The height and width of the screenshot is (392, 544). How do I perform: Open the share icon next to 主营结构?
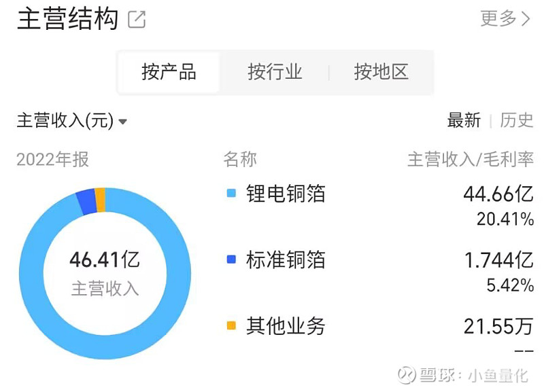coord(137,20)
